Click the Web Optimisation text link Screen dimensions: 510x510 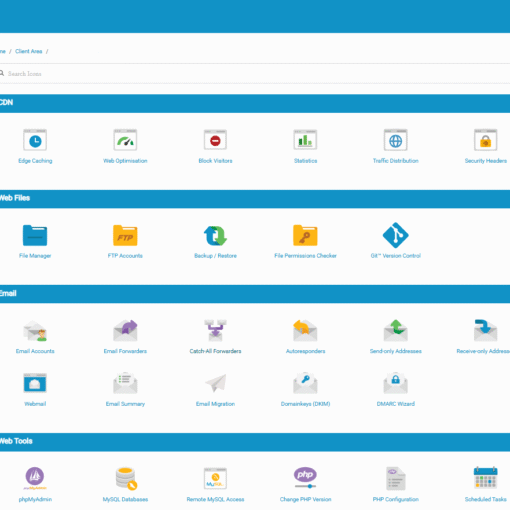point(125,161)
